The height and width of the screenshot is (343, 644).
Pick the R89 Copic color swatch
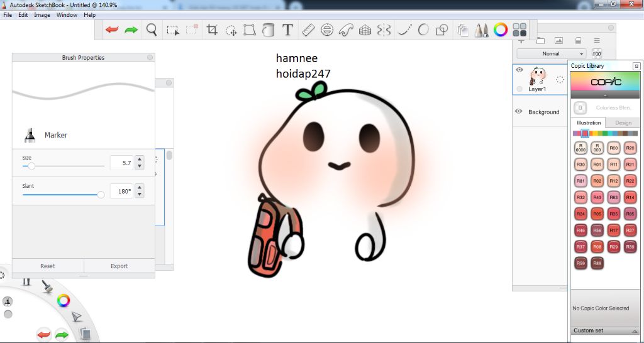pos(597,263)
